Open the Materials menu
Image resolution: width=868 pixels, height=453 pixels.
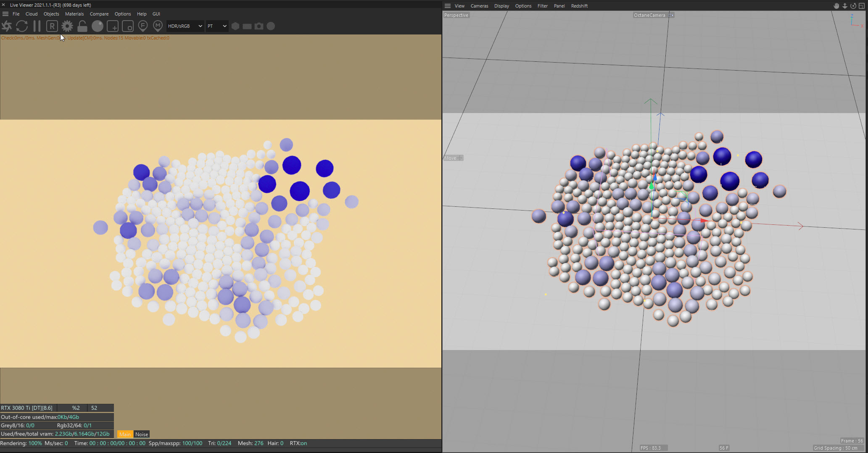pyautogui.click(x=74, y=14)
